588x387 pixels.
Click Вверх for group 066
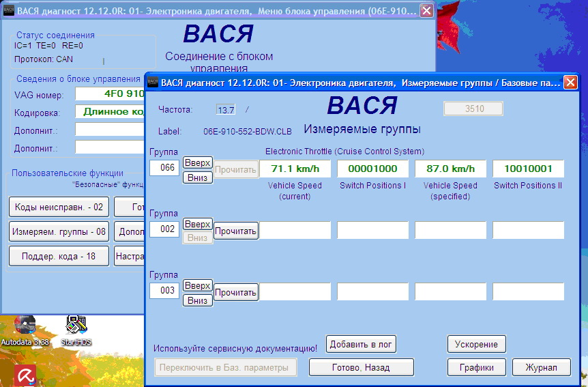tap(198, 162)
